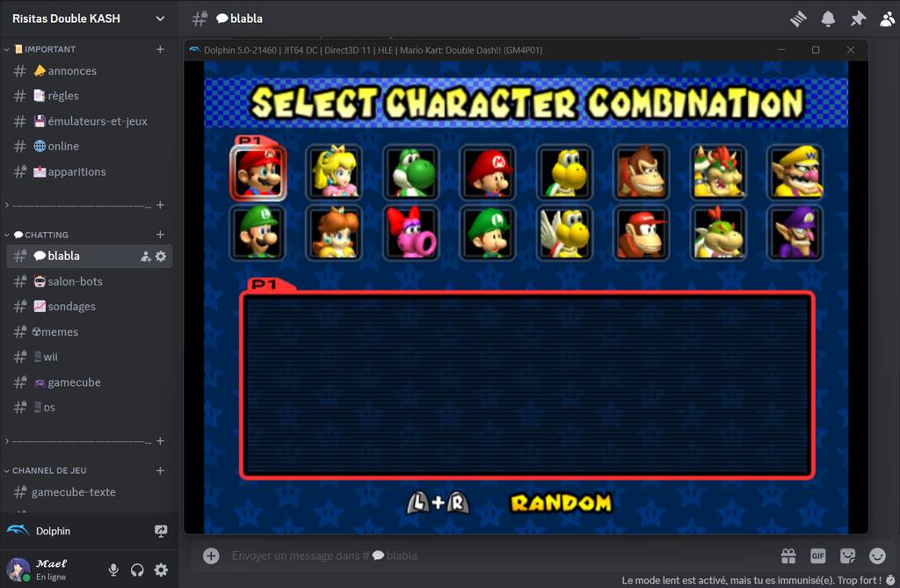Switch to the gamecube channel
The height and width of the screenshot is (588, 900).
click(x=74, y=382)
